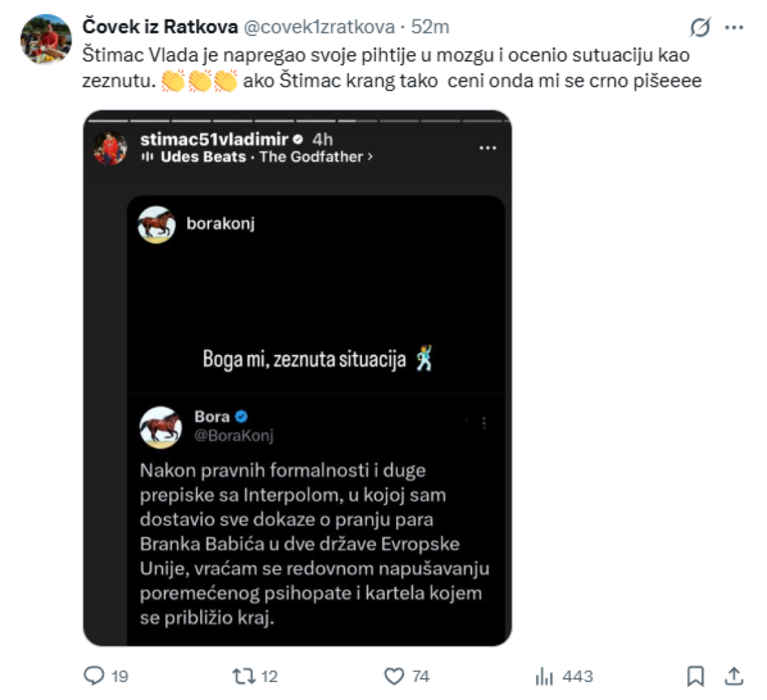Open Čovek iz Ratkova display name
The height and width of the screenshot is (700, 767).
[x=160, y=27]
